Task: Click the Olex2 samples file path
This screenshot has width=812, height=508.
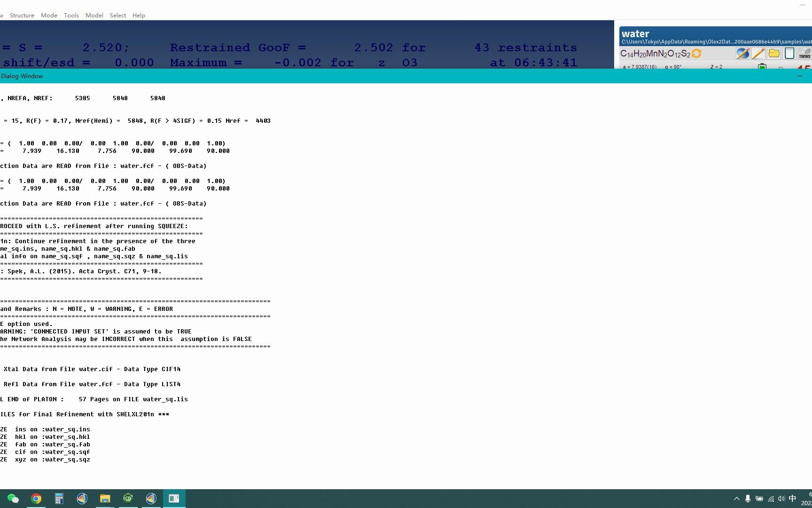Action: point(717,42)
